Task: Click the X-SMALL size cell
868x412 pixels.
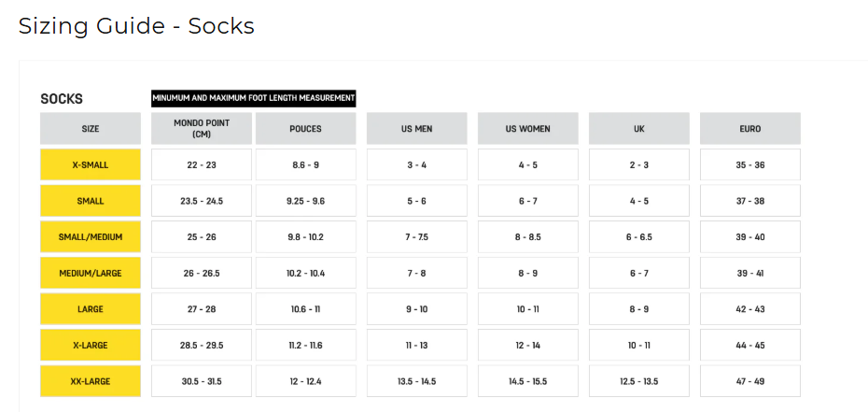Action: [x=91, y=164]
